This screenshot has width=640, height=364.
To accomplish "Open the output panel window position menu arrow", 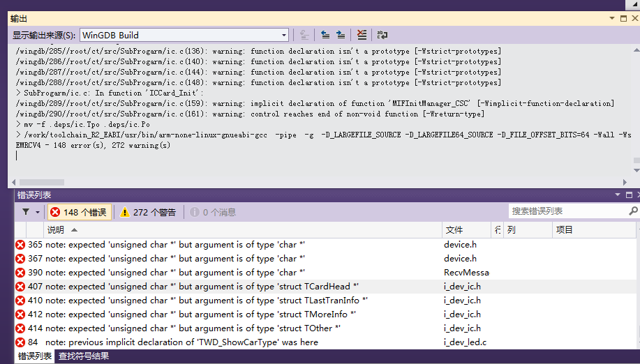I will click(x=612, y=18).
